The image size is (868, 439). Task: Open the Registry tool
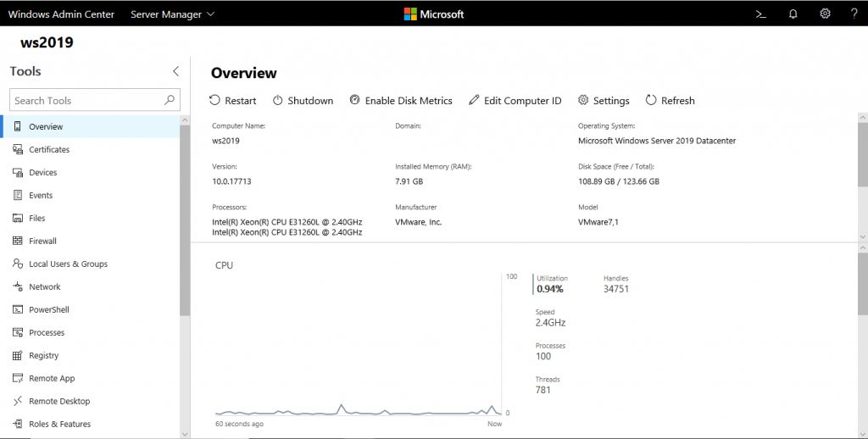click(x=91, y=355)
